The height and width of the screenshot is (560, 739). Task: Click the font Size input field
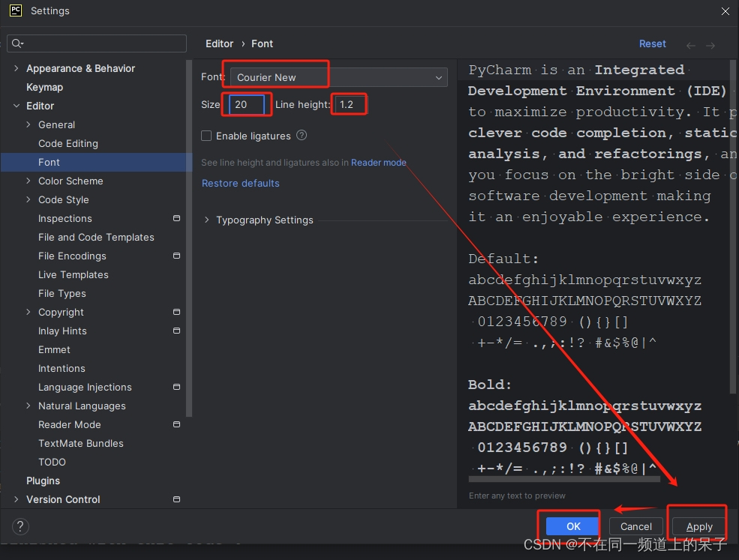click(247, 104)
